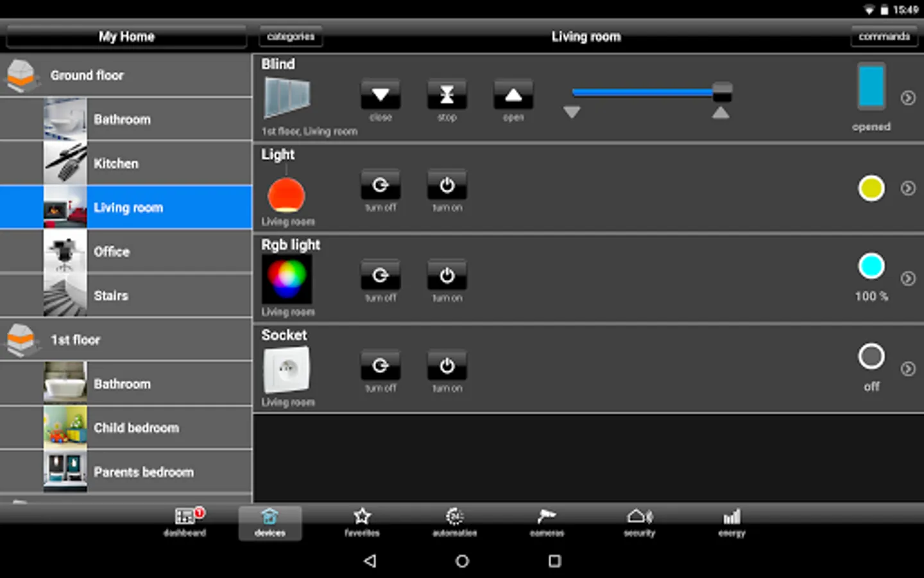Open the Socket outlet image

point(287,369)
